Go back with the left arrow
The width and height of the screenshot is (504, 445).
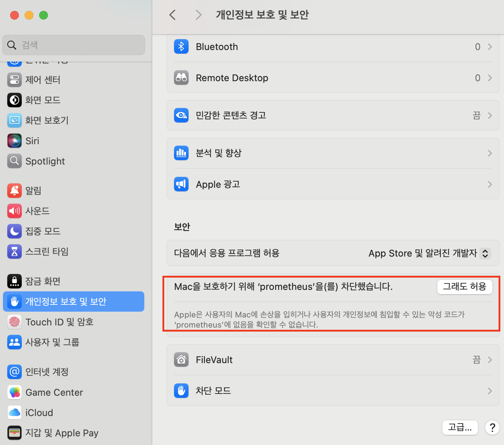pyautogui.click(x=173, y=15)
